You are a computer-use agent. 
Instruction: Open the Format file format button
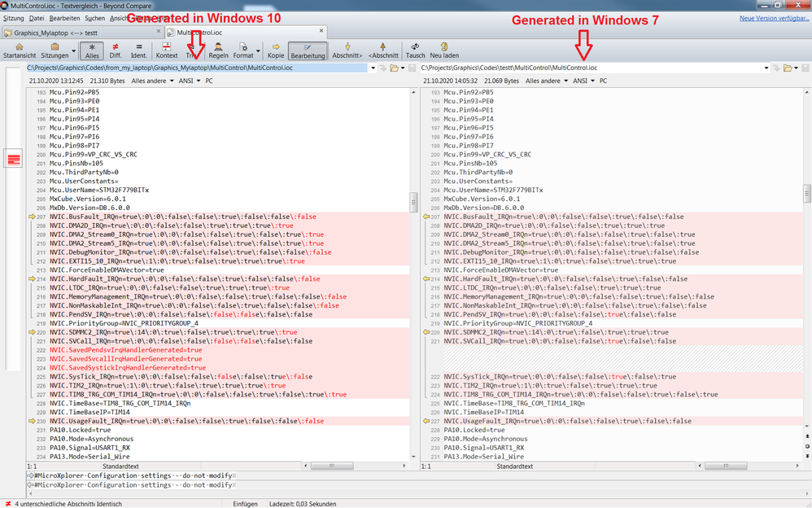pos(243,50)
